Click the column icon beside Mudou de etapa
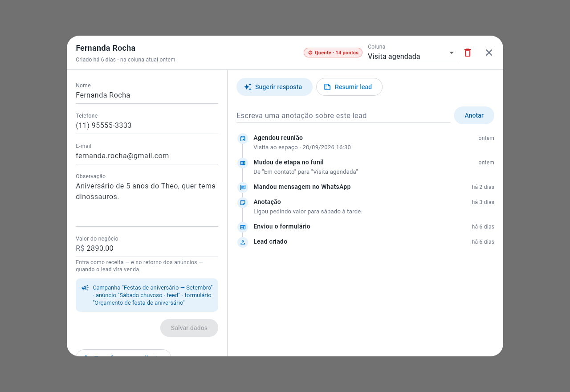The height and width of the screenshot is (392, 570). coord(243,163)
